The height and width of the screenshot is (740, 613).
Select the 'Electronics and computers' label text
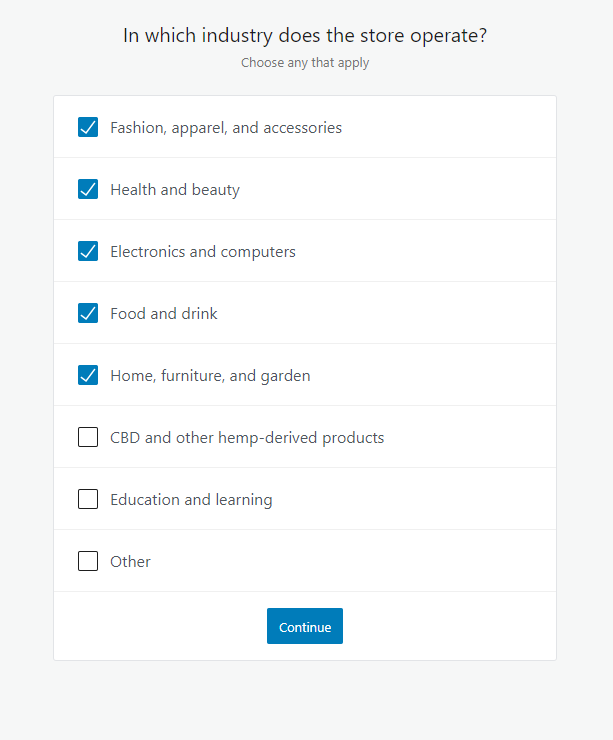pyautogui.click(x=203, y=252)
